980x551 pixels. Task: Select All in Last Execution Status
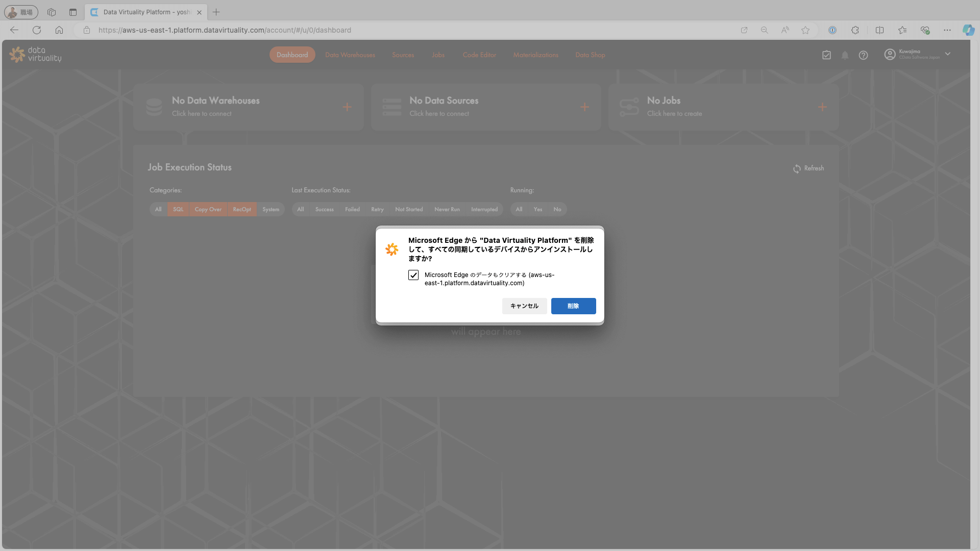[301, 210]
